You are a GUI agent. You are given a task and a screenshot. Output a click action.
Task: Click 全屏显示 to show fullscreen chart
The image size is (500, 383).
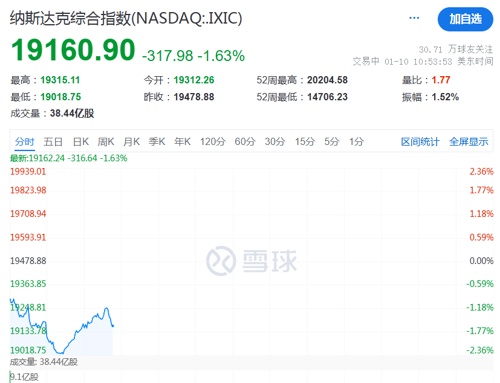click(469, 142)
